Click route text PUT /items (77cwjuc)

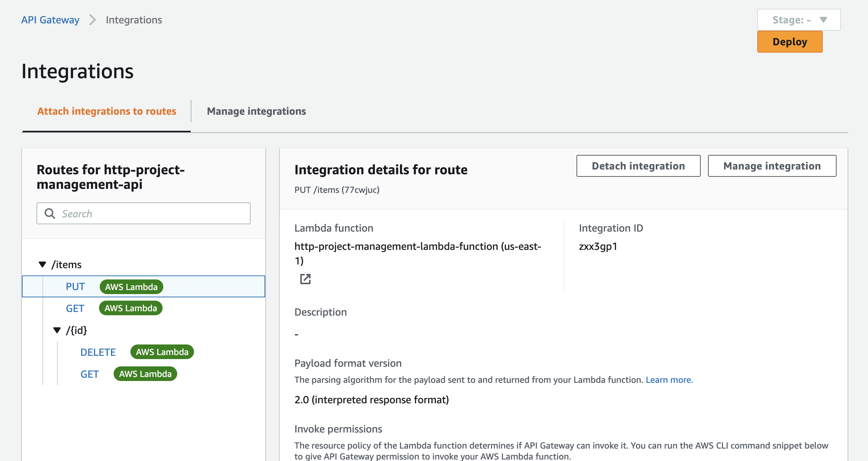point(337,190)
